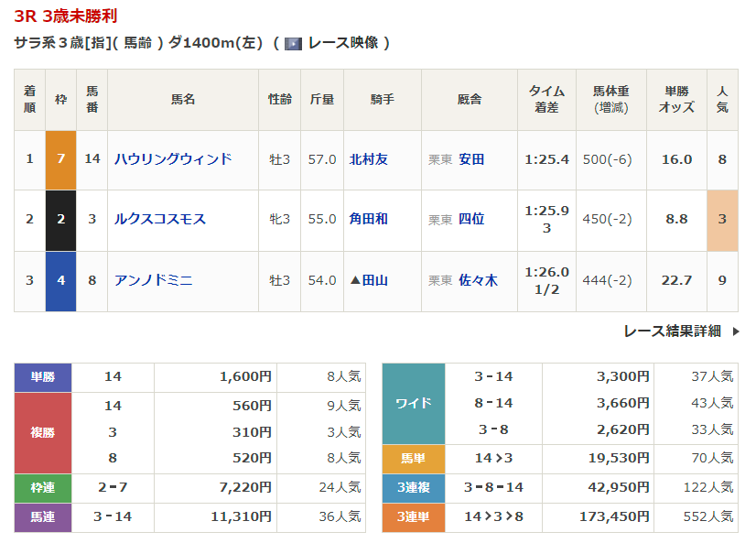The height and width of the screenshot is (543, 756).
Task: Click the black frame 2 color box
Action: point(60,220)
